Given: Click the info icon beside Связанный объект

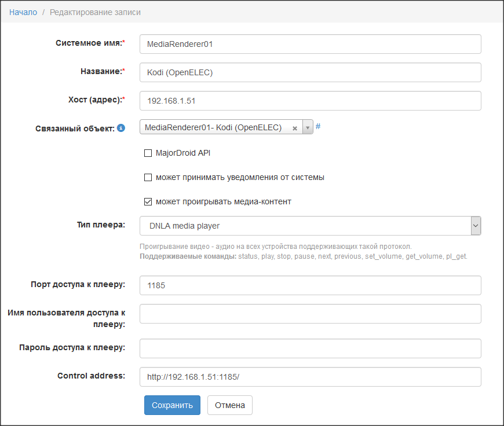Looking at the screenshot, I should coord(121,128).
